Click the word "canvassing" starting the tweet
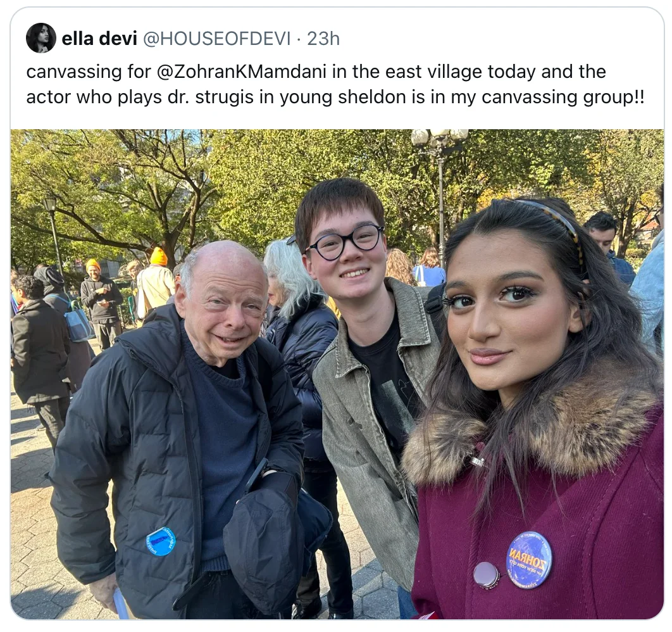This screenshot has width=672, height=632. pyautogui.click(x=74, y=72)
